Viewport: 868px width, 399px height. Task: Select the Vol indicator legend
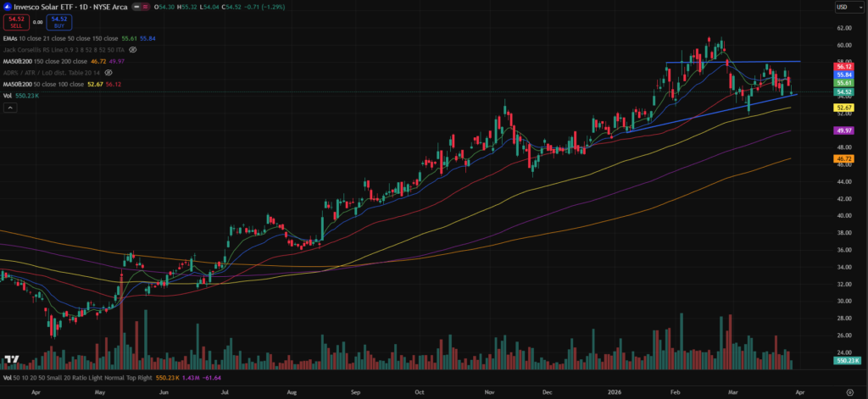point(8,96)
